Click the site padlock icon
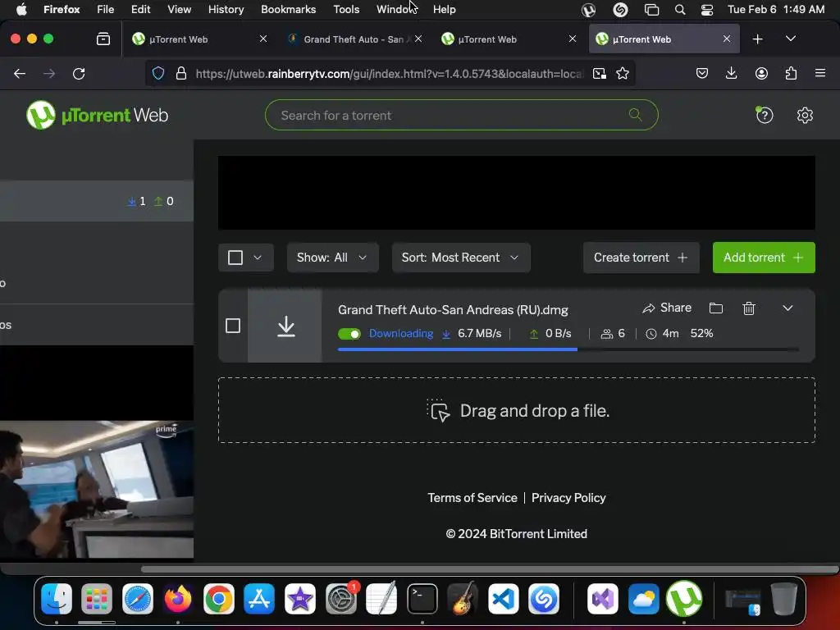 tap(181, 73)
